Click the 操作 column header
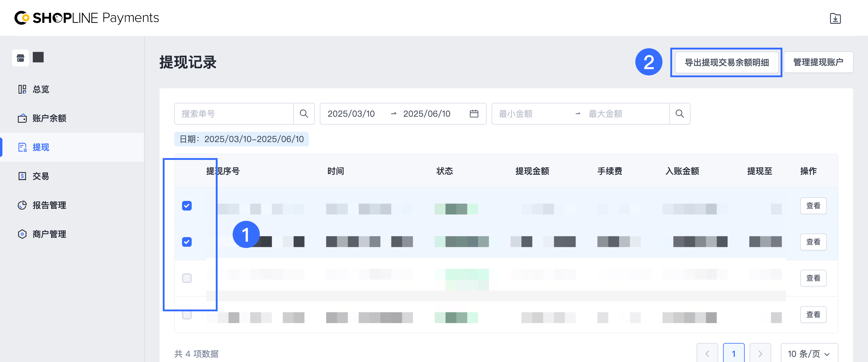868x362 pixels. point(808,171)
